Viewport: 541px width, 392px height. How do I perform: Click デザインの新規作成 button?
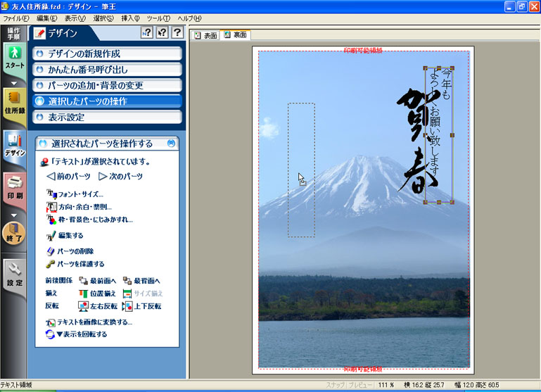click(107, 53)
